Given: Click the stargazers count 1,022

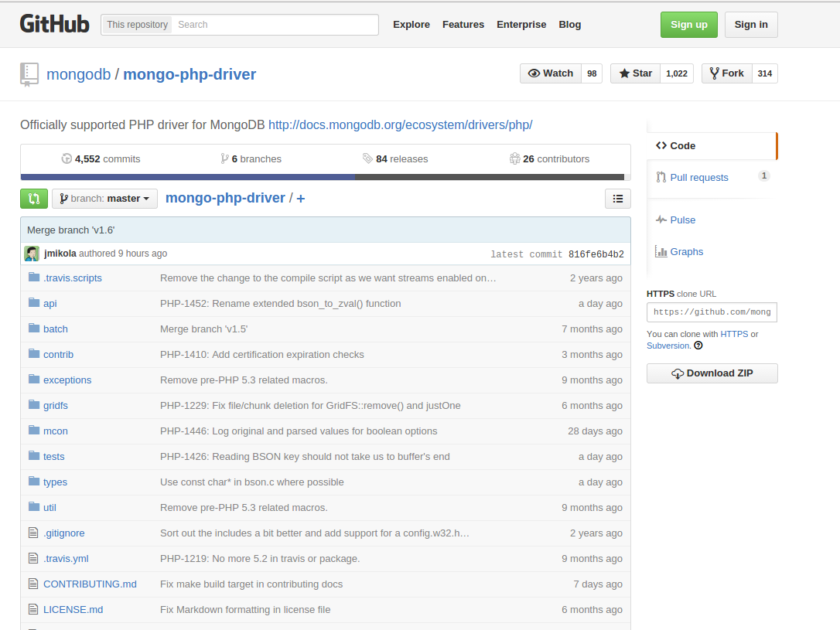Looking at the screenshot, I should [677, 73].
